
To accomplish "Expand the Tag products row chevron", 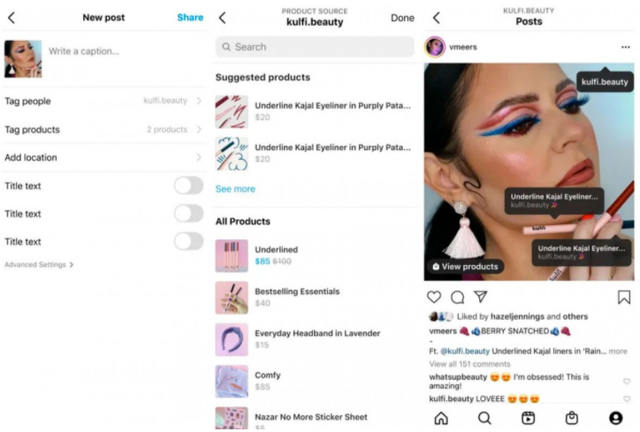I will pyautogui.click(x=199, y=129).
